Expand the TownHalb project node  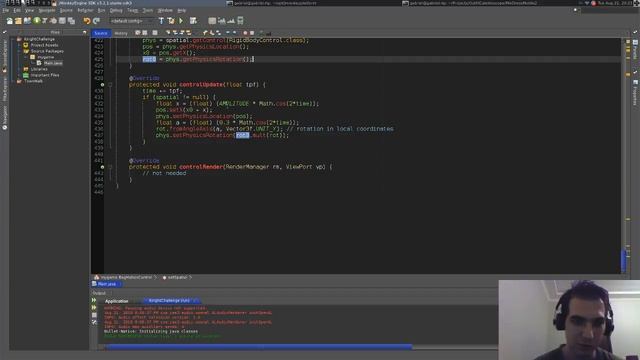pyautogui.click(x=13, y=81)
